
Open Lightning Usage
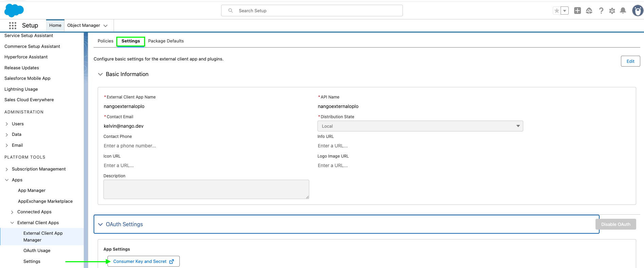21,89
